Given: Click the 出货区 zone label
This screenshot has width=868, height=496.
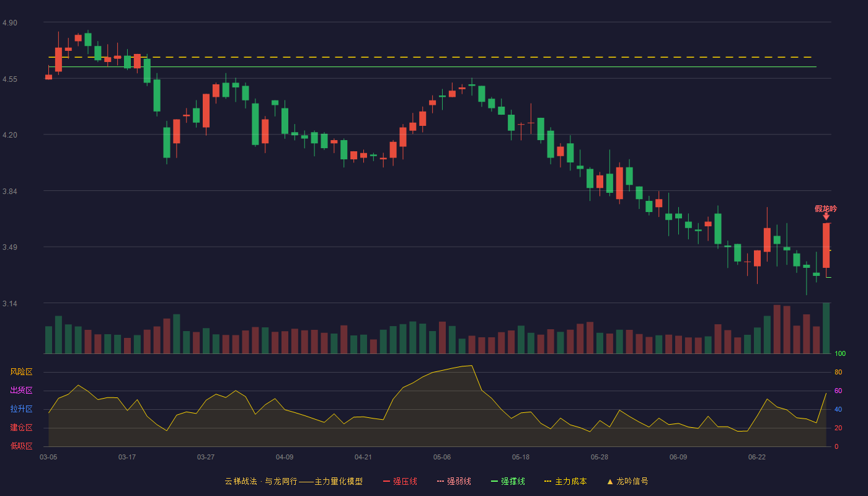Looking at the screenshot, I should [21, 391].
